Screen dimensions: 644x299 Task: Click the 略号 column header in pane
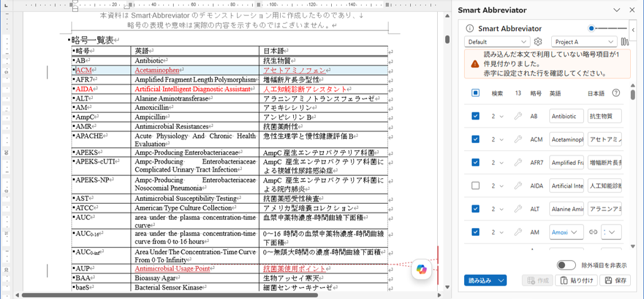pos(536,93)
